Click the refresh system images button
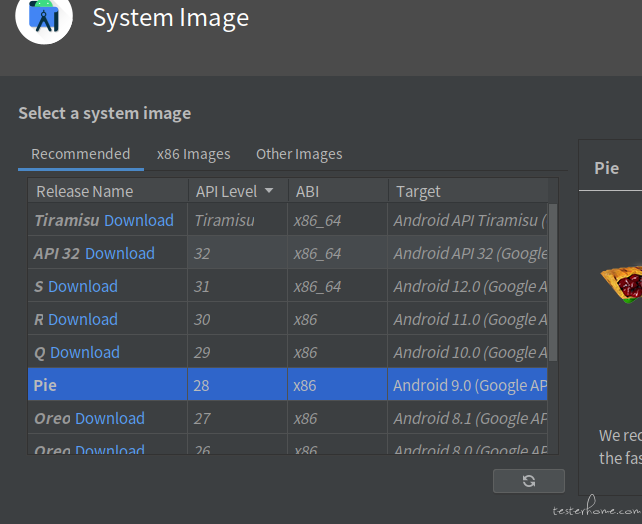 [x=529, y=481]
